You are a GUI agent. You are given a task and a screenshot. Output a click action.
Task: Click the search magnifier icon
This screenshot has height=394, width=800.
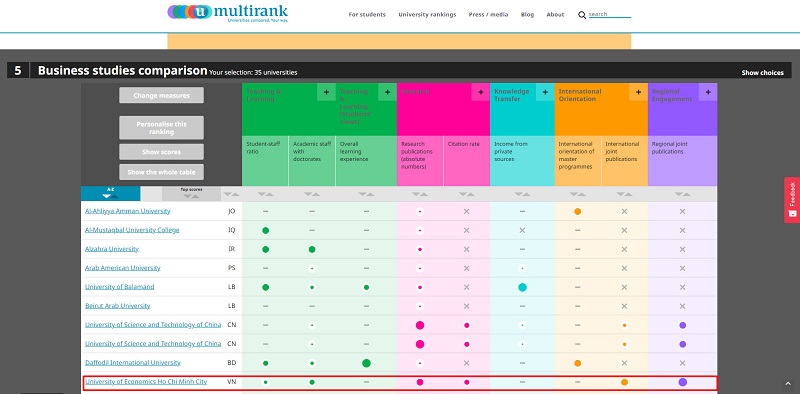(582, 15)
